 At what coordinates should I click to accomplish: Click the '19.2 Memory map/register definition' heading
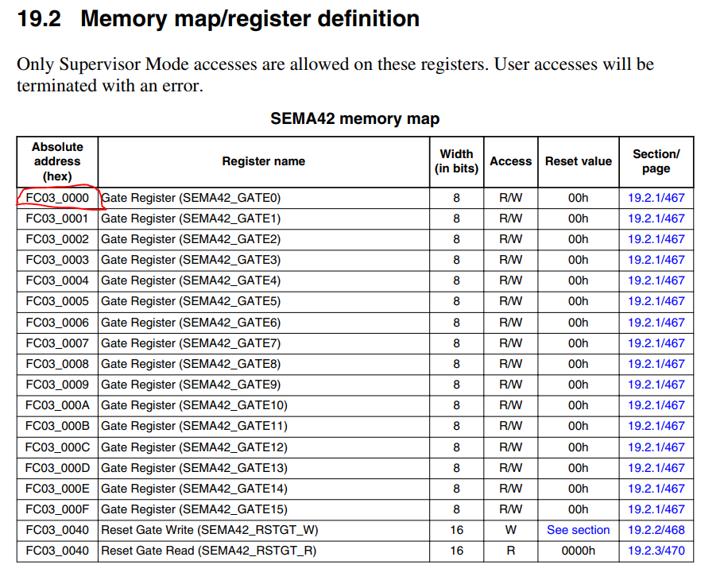click(219, 19)
